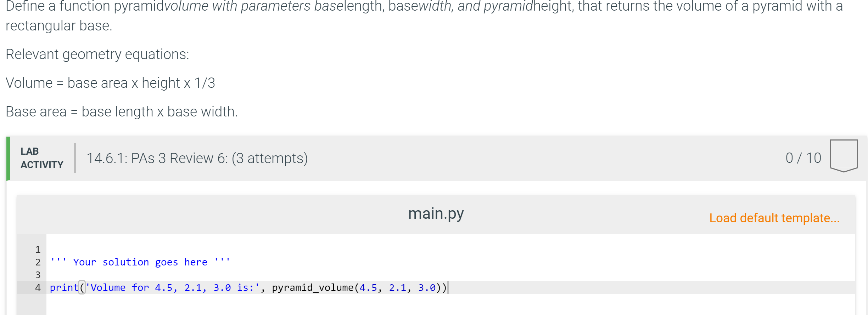Image resolution: width=868 pixels, height=315 pixels.
Task: Click the pyramid_volume function call text
Action: (313, 288)
